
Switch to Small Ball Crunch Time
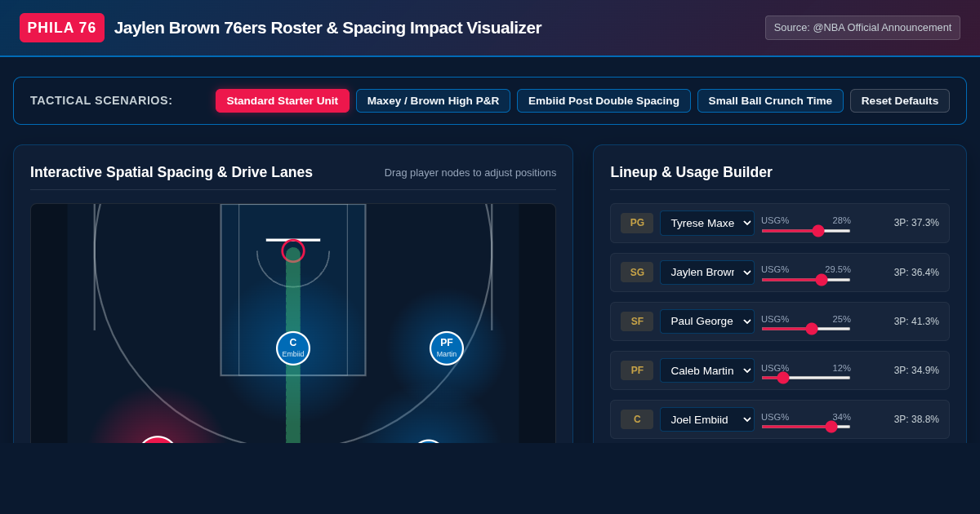(x=770, y=100)
